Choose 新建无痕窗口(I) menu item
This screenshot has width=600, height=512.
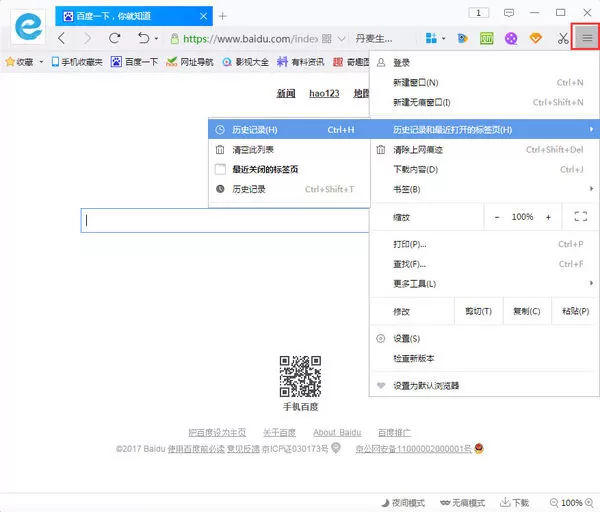pyautogui.click(x=484, y=102)
